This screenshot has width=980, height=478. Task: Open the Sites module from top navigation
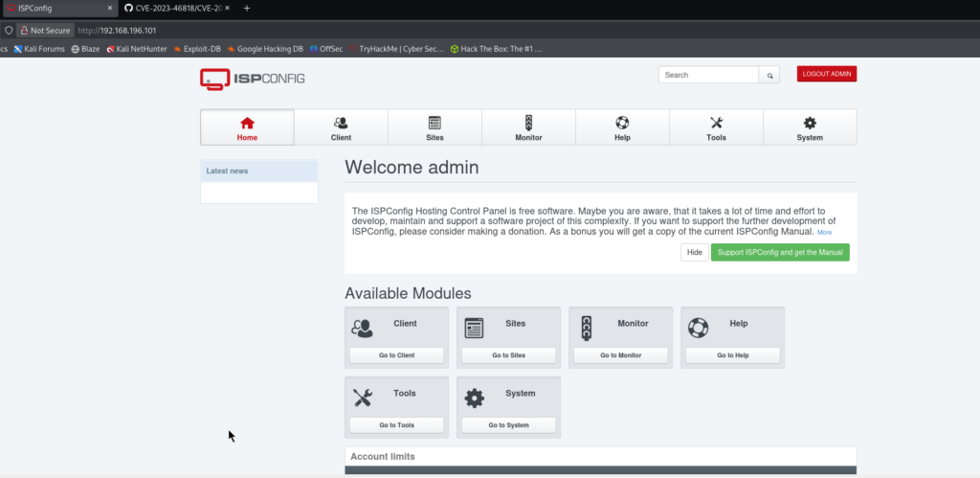pos(434,127)
